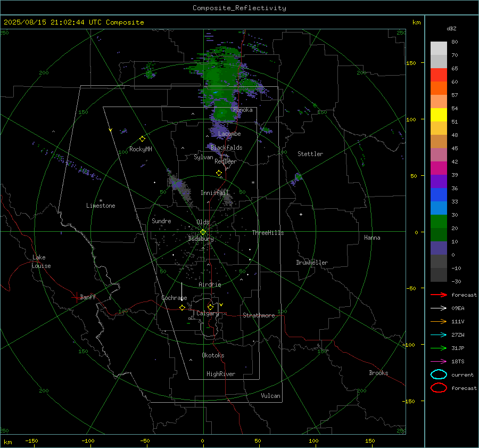Select the magenta 42 dBZ color swatch

[x=439, y=168]
